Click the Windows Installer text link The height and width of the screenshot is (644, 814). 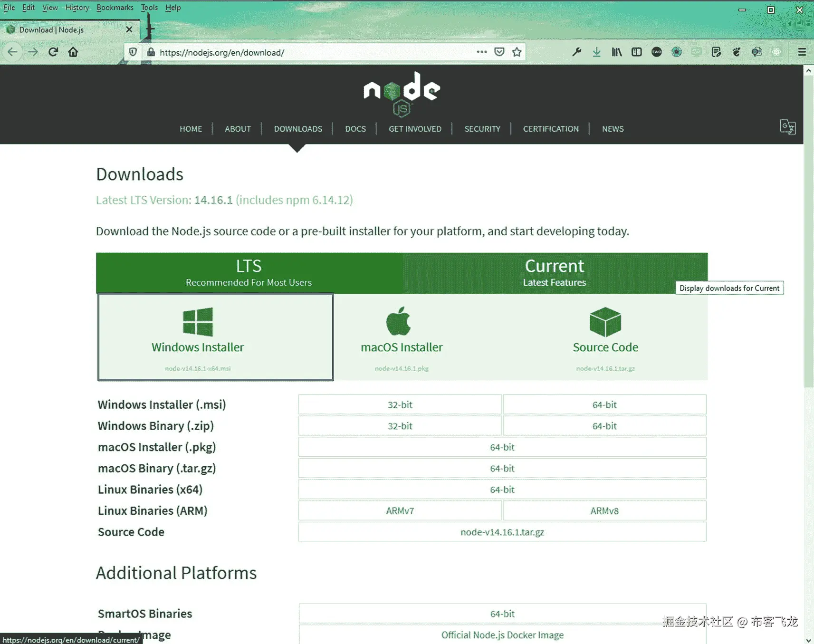[x=198, y=347]
